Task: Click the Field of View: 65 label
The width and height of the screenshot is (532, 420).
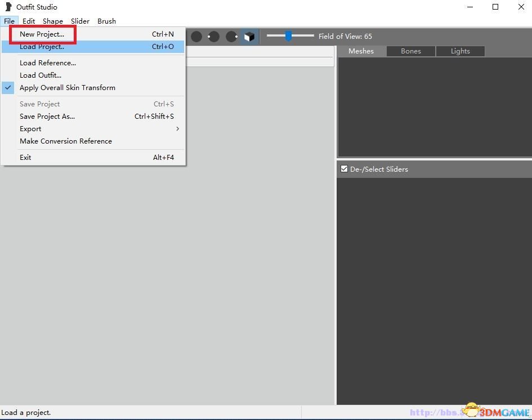Action: (x=345, y=36)
